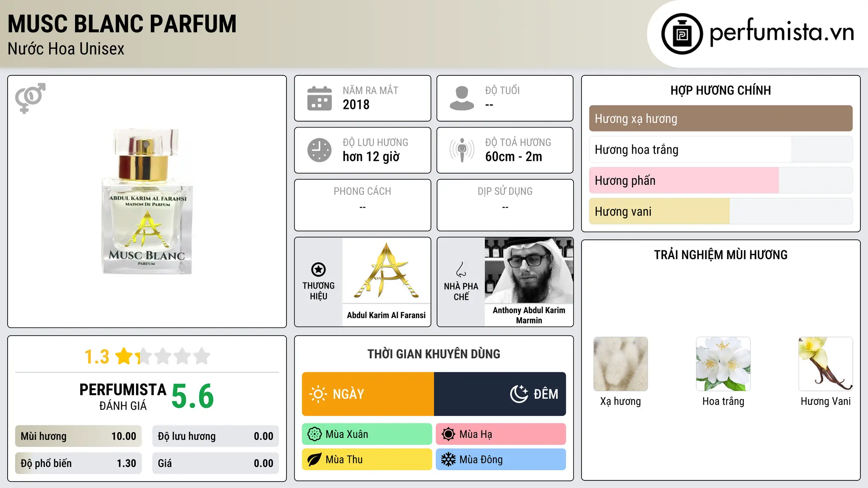868x488 pixels.
Task: Click the moon icon in Đêm bar
Action: pos(519,394)
